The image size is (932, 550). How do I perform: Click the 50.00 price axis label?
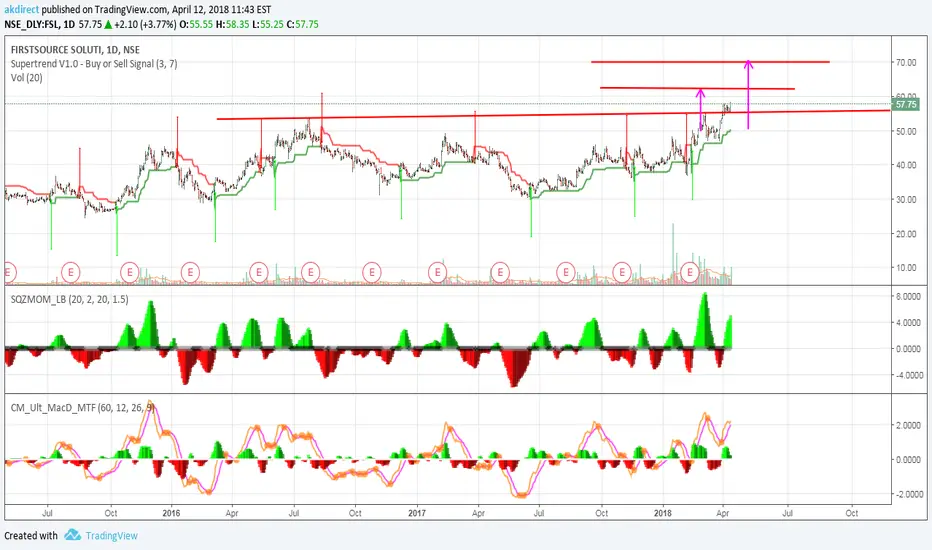coord(906,131)
